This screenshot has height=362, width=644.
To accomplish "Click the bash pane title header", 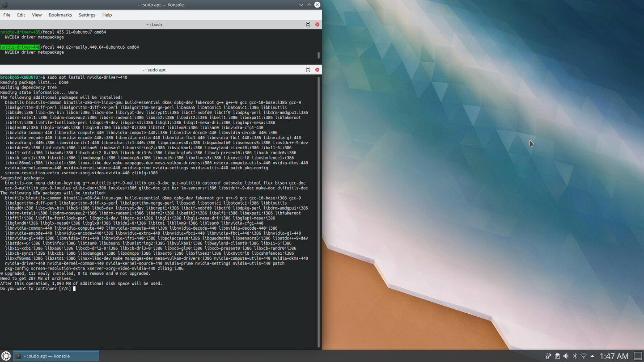I will coord(154,25).
